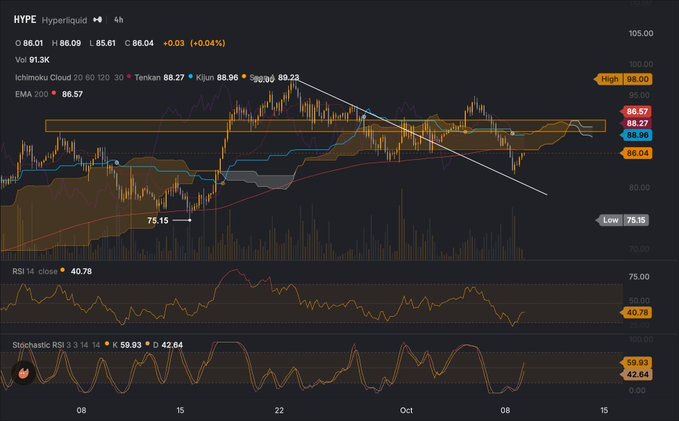This screenshot has height=421, width=679.
Task: Click the RSI value 40.78 in legend
Action: pyautogui.click(x=81, y=271)
